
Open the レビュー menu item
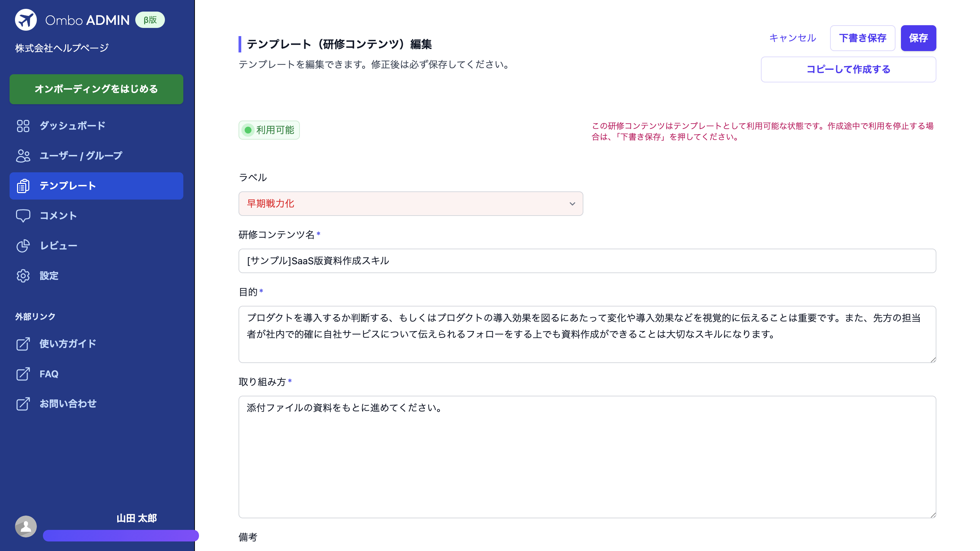pyautogui.click(x=96, y=246)
